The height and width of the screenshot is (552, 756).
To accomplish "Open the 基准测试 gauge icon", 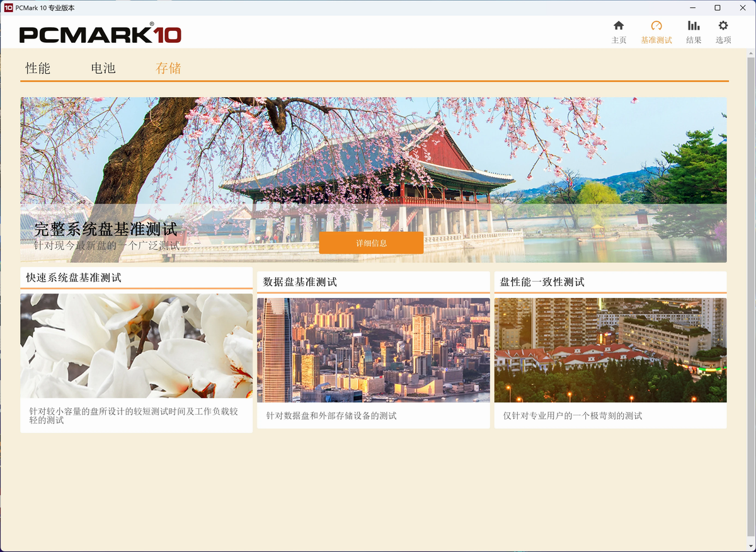I will click(656, 26).
